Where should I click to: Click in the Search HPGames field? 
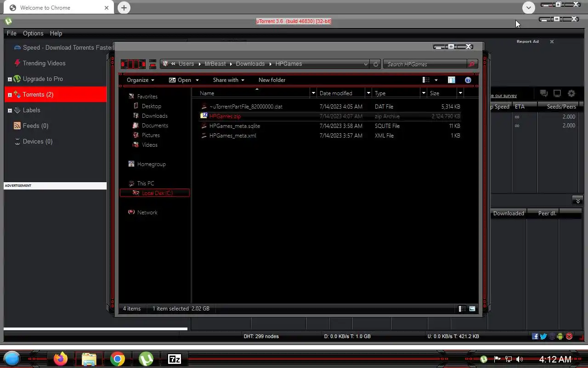click(426, 64)
